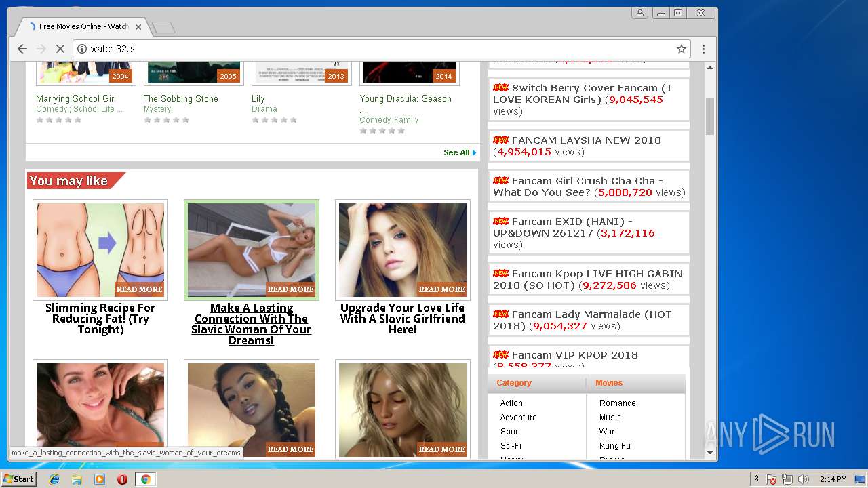Click braided-hair woman ad thumbnail
This screenshot has width=868, height=488.
(x=252, y=410)
